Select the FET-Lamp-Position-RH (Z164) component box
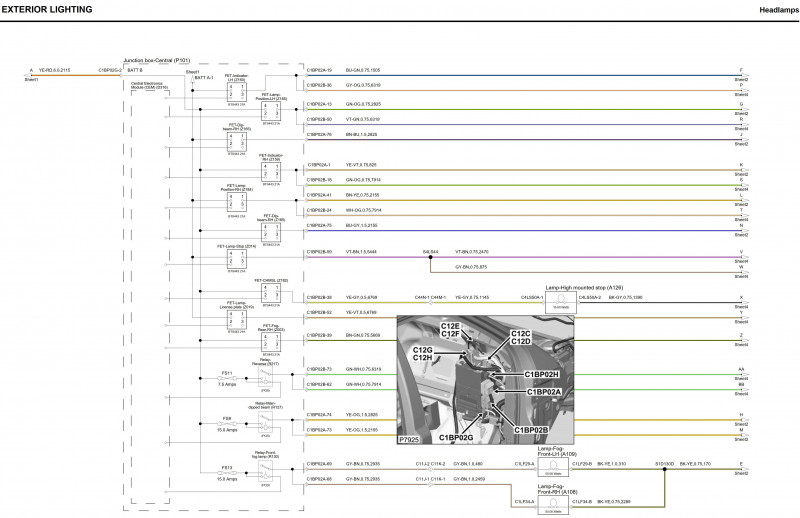The height and width of the screenshot is (518, 800). [236, 198]
